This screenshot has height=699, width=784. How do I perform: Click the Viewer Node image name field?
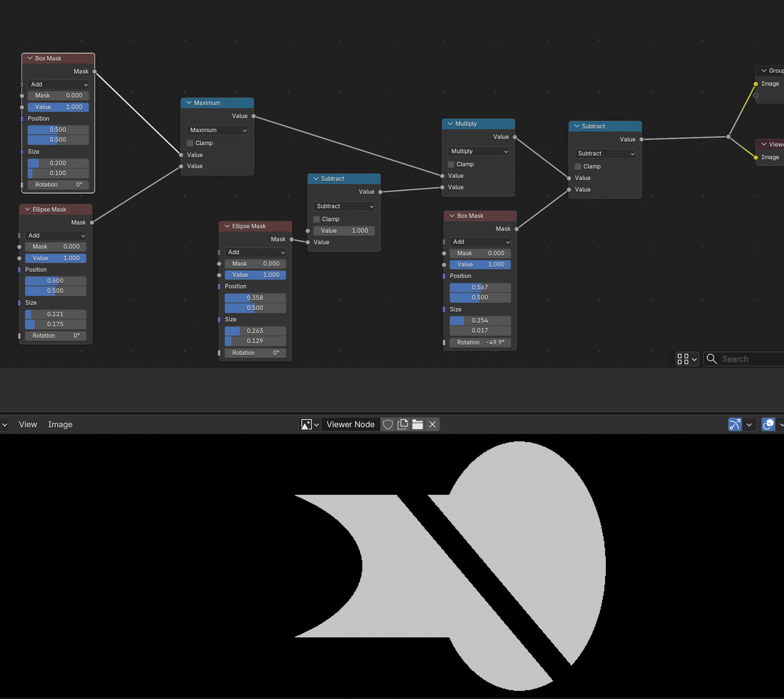click(x=350, y=424)
